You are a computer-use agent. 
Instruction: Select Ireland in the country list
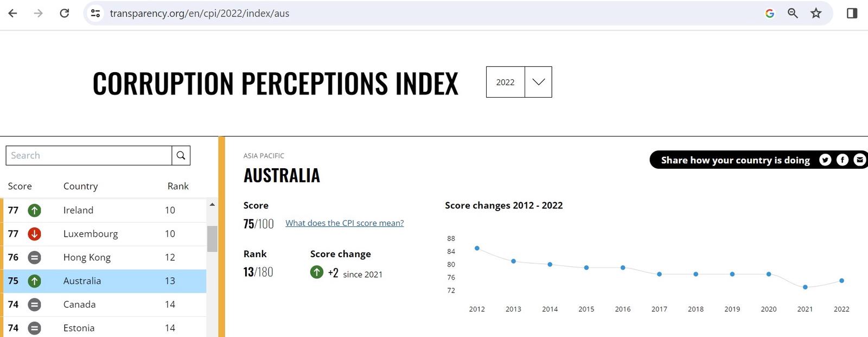point(78,210)
